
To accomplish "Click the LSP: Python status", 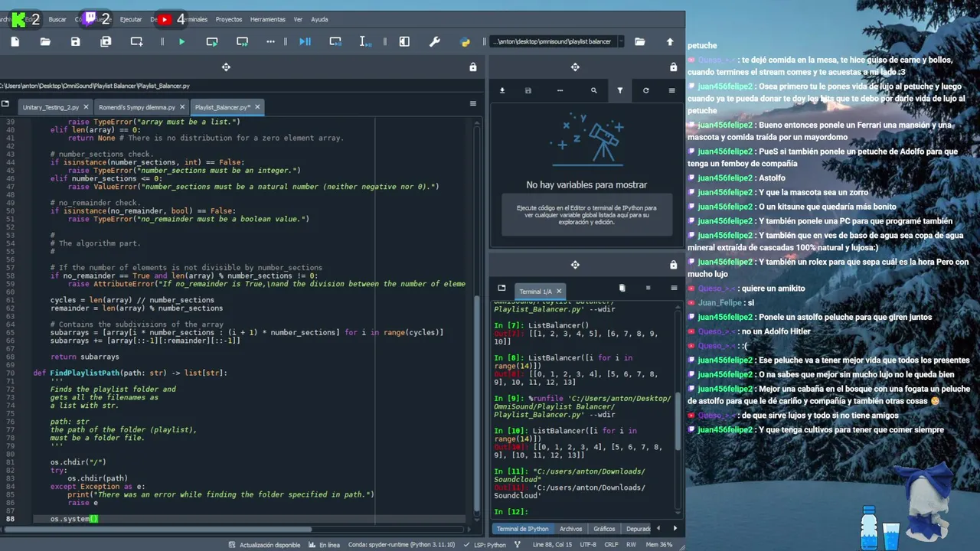I will (x=485, y=545).
